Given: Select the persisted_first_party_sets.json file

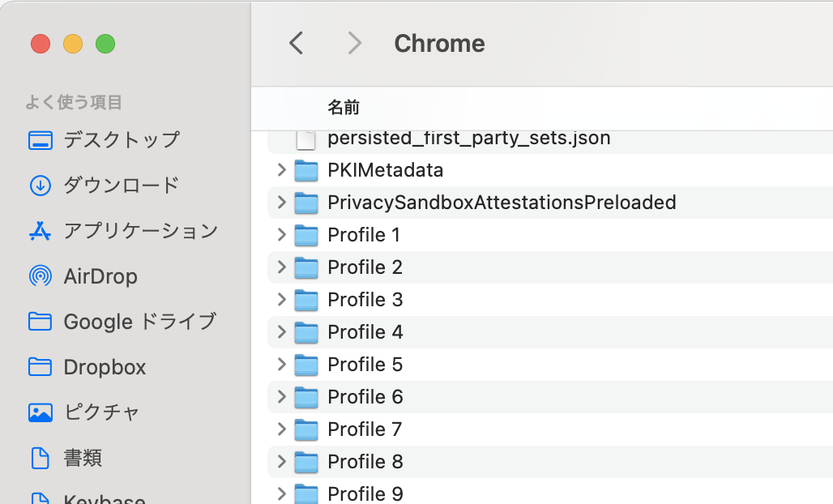Looking at the screenshot, I should tap(468, 139).
